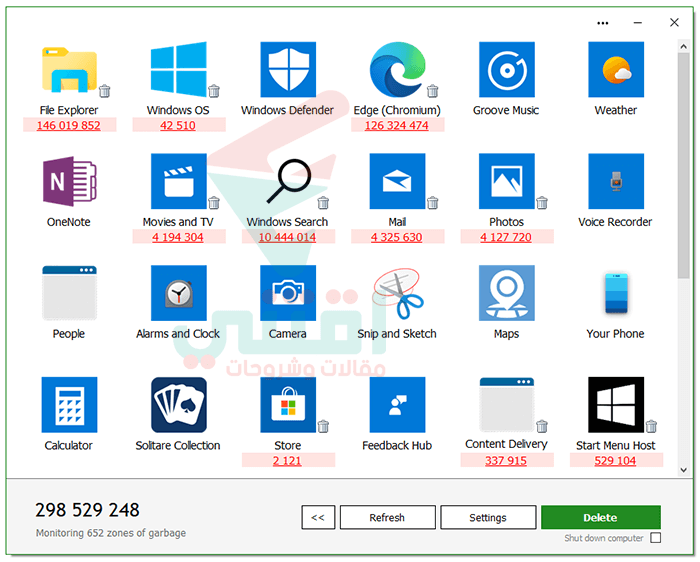Select the Movies and TV icon
Image resolution: width=700 pixels, height=562 pixels.
179,181
